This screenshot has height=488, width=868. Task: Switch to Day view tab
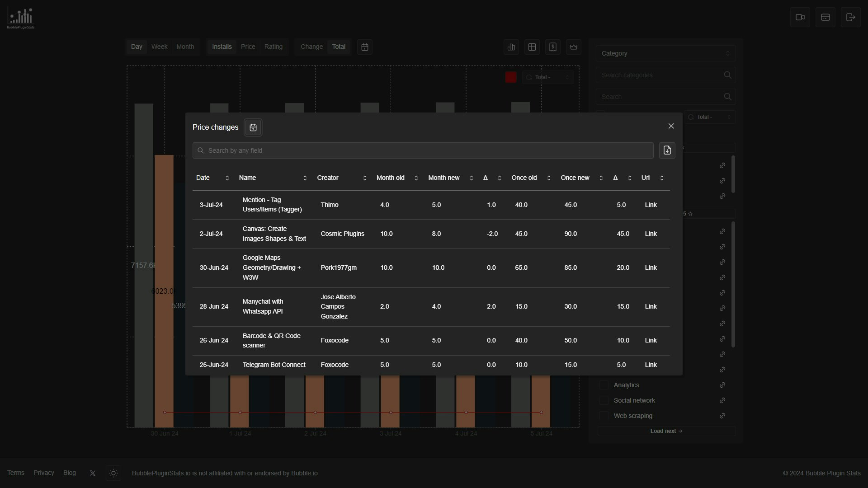(137, 47)
